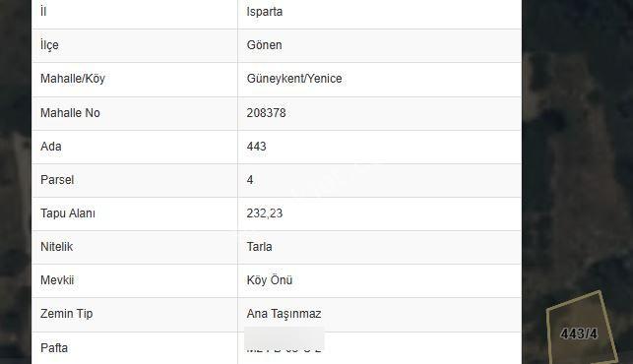Screen dimensions: 633x364
Task: Click the 443/4 parcel label on map
Action: point(579,334)
